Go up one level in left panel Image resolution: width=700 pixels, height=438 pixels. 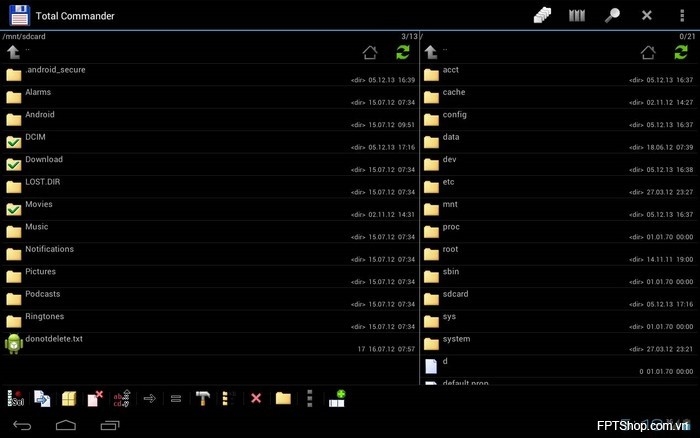[x=13, y=52]
